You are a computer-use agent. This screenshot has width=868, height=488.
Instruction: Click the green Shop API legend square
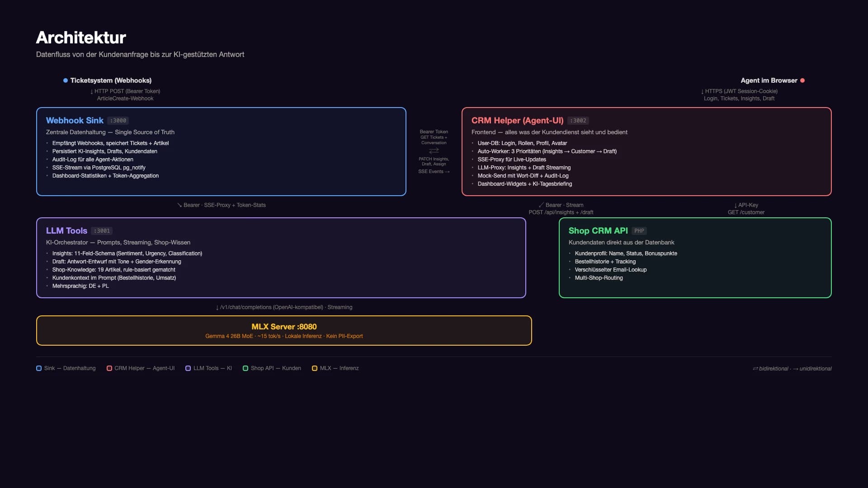pyautogui.click(x=245, y=368)
